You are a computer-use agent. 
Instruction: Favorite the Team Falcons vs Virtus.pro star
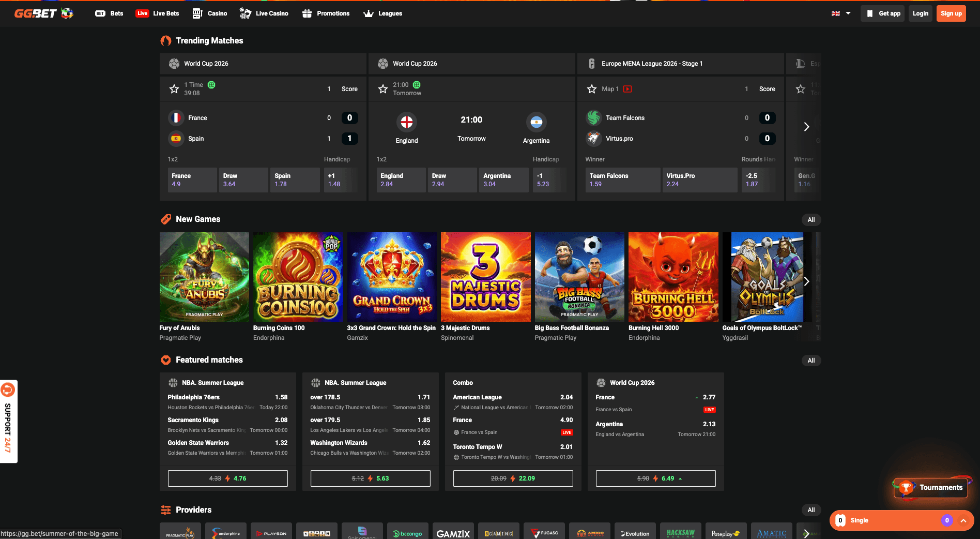[x=592, y=89]
